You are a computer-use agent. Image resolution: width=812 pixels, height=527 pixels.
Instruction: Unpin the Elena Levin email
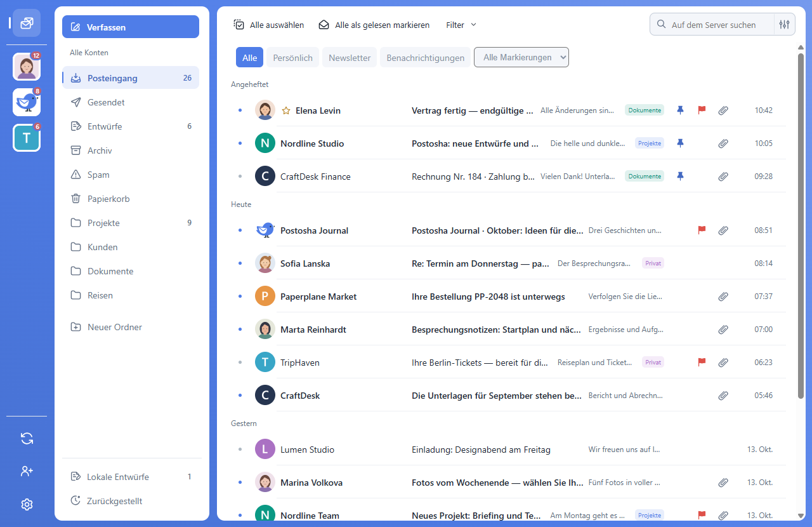coord(680,110)
